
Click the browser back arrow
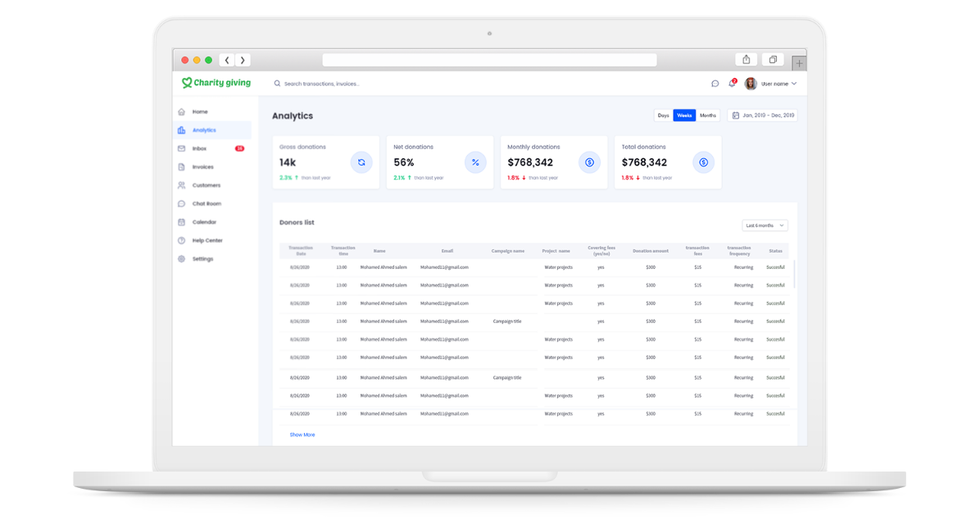pos(228,60)
